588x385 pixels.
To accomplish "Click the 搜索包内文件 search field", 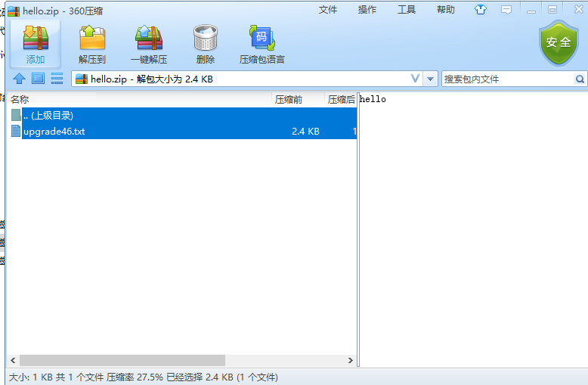I will (x=508, y=79).
